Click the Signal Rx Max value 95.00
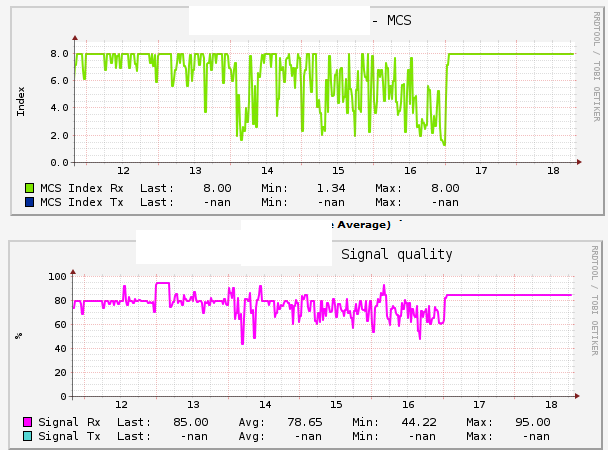 tap(533, 422)
